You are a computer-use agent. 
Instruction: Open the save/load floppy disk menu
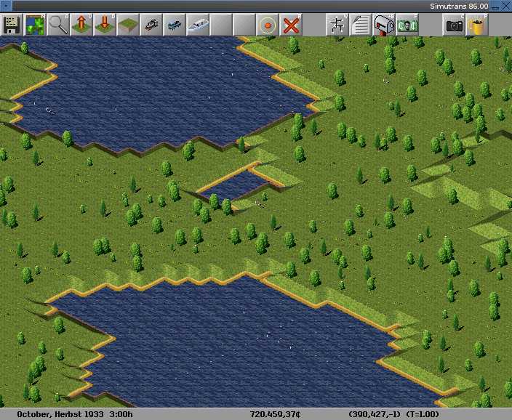12,24
